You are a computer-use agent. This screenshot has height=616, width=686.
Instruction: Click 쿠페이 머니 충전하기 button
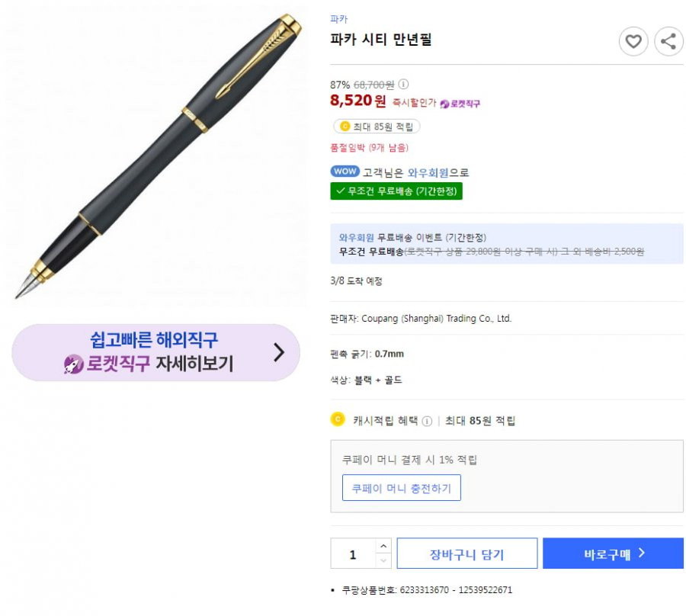pyautogui.click(x=401, y=488)
